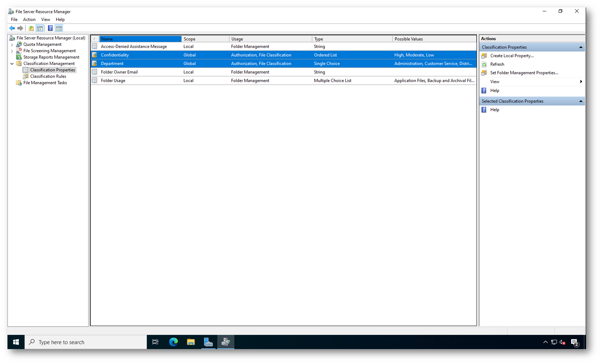Expand the Quota Management node
This screenshot has width=601, height=364.
coord(12,45)
